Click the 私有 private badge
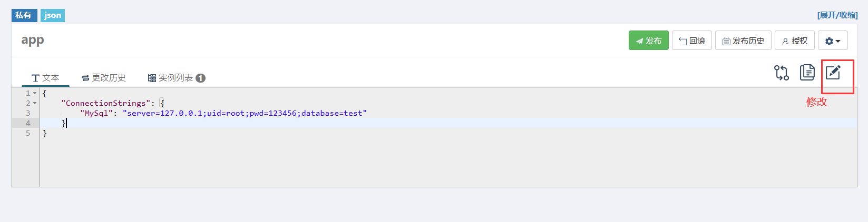 coord(24,15)
